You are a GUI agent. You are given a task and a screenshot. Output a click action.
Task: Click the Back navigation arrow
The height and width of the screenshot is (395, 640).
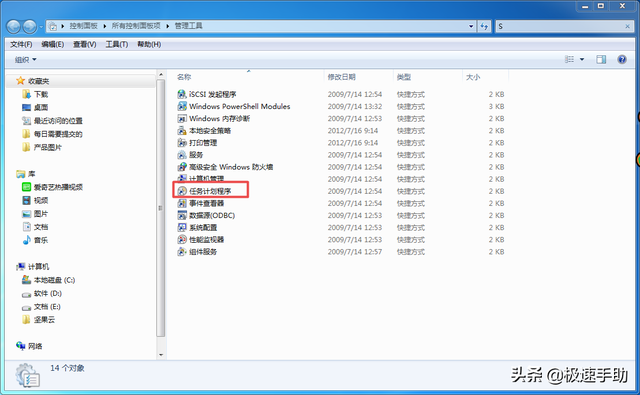[x=13, y=27]
